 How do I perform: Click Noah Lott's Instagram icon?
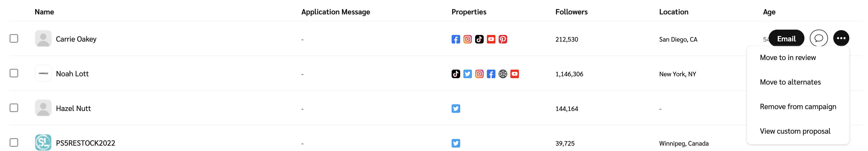click(x=479, y=74)
